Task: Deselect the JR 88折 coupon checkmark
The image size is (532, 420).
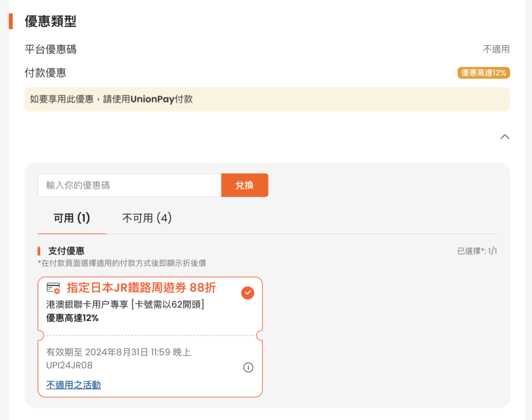Action: (248, 293)
